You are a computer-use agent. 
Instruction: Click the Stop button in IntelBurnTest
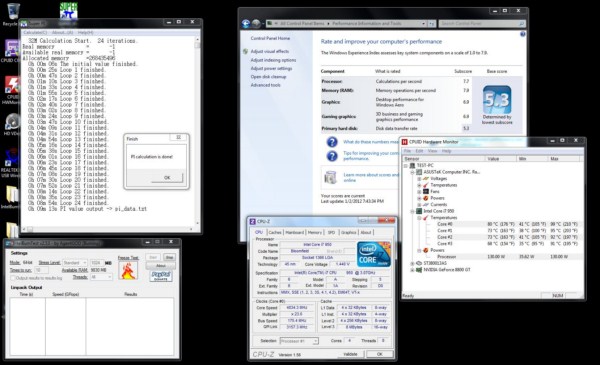(x=169, y=257)
